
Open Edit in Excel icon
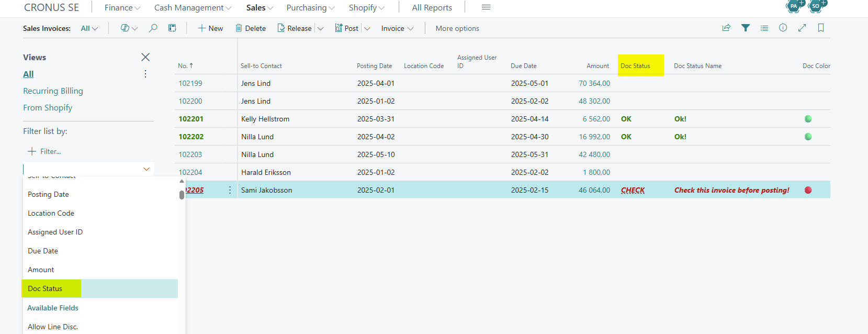point(172,28)
